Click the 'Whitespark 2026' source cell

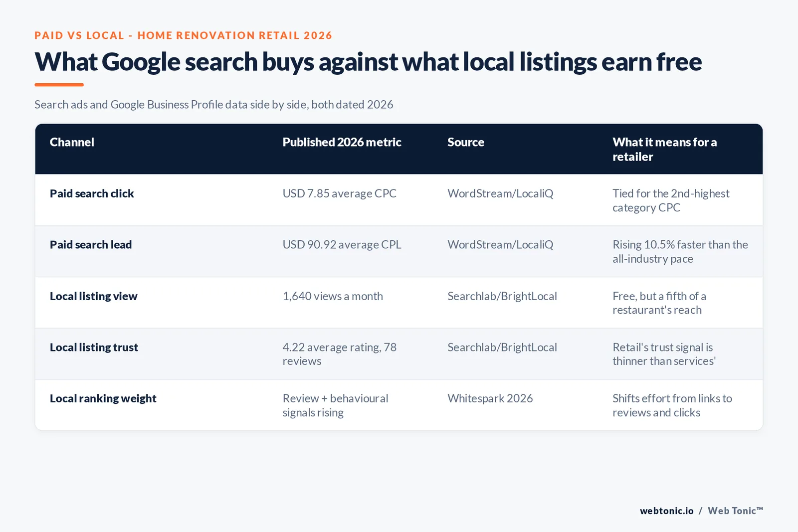[490, 398]
